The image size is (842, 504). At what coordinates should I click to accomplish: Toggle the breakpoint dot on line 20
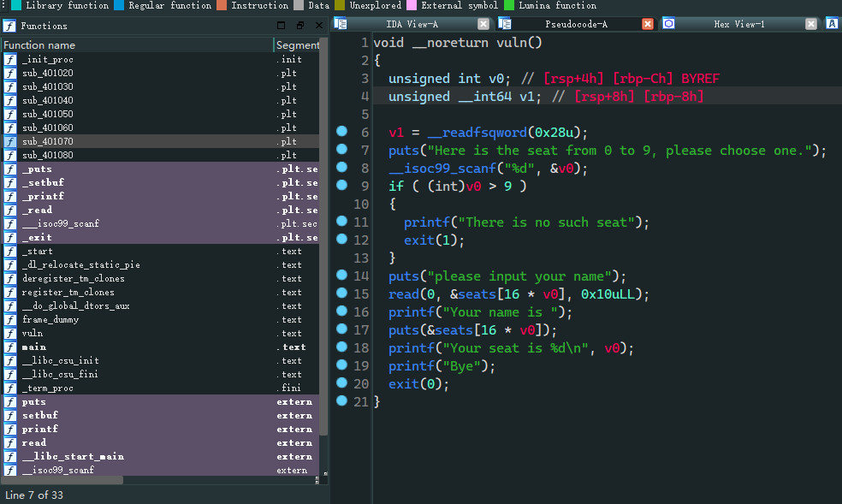(342, 383)
